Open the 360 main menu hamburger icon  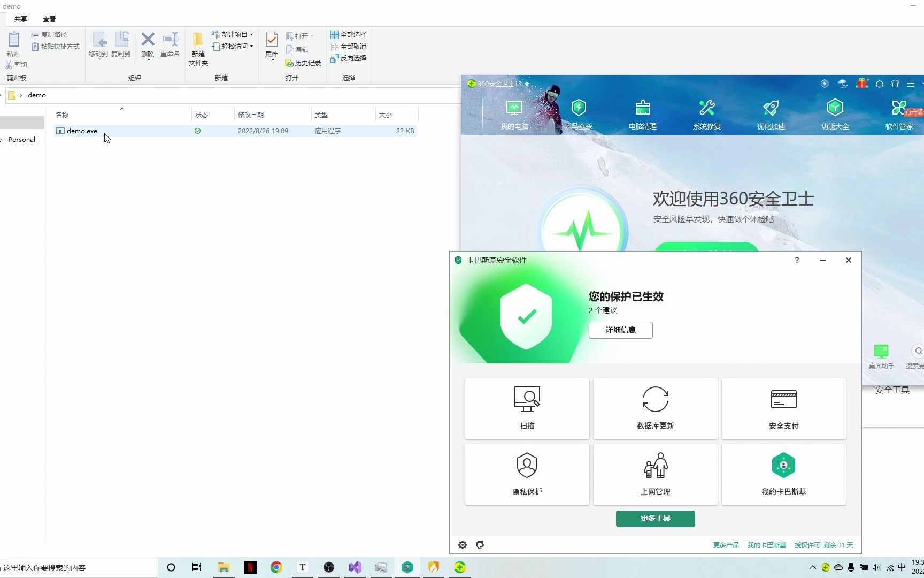(x=911, y=83)
